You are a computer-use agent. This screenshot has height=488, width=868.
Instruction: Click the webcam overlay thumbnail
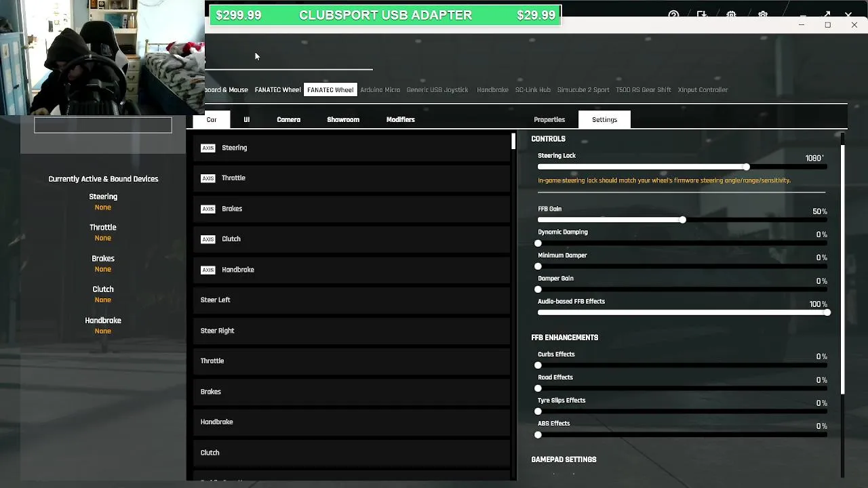[102, 58]
